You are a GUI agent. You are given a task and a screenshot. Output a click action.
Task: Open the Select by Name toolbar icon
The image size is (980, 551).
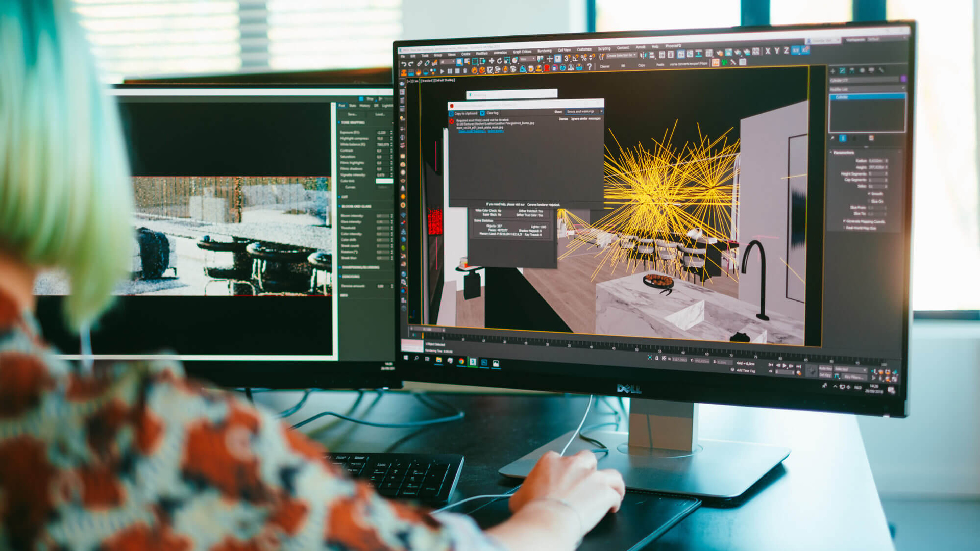pos(468,59)
